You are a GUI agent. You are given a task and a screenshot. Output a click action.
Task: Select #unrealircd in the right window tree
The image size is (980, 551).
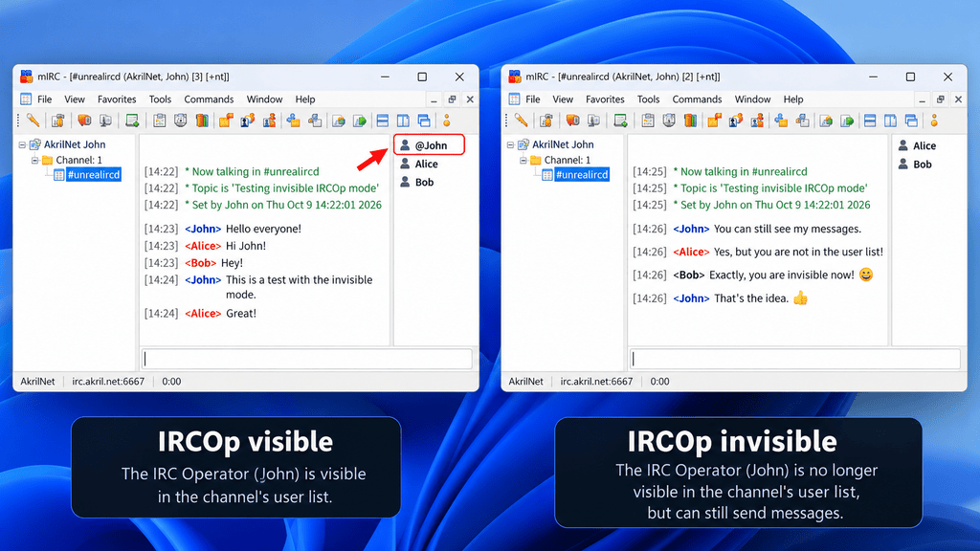pyautogui.click(x=581, y=175)
